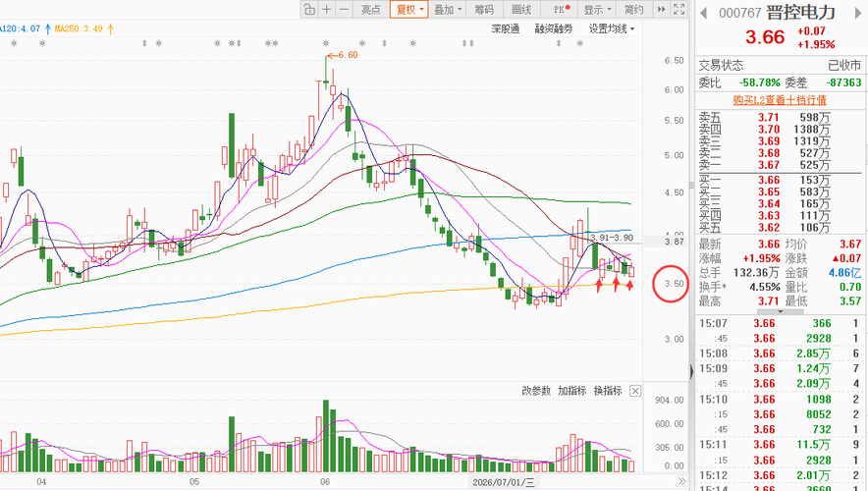This screenshot has height=491, width=868.
Task: Open the 叠加 overlay dropdown
Action: point(448,10)
